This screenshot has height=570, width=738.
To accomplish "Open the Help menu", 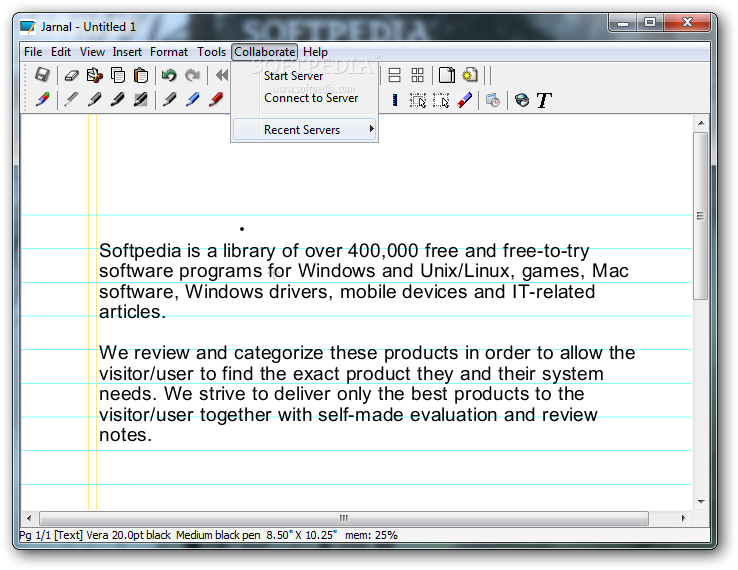I will coord(315,52).
